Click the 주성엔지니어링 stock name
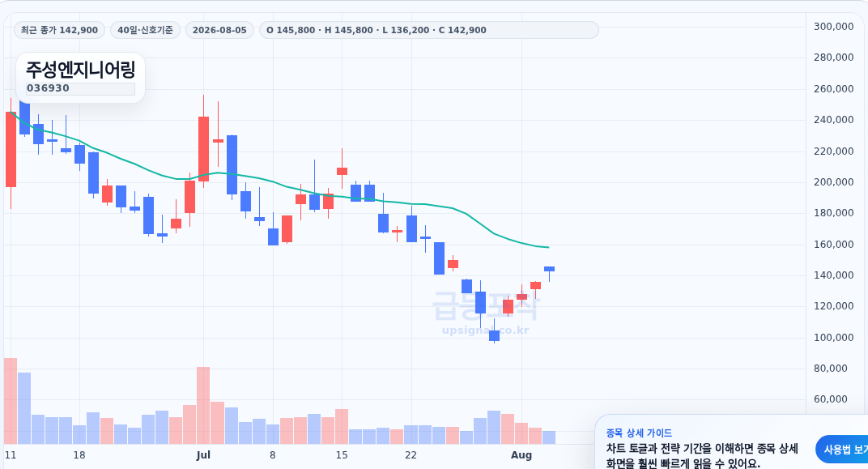 point(80,70)
